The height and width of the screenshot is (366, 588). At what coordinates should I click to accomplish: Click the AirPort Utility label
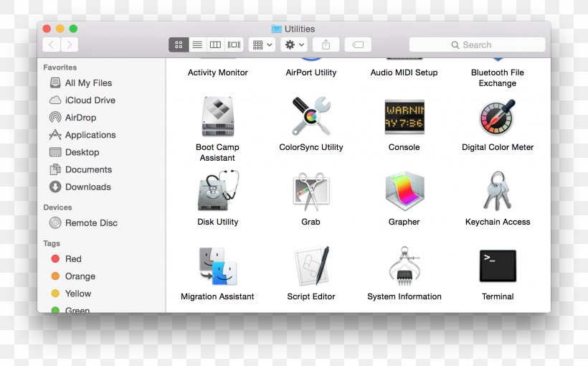tap(311, 72)
